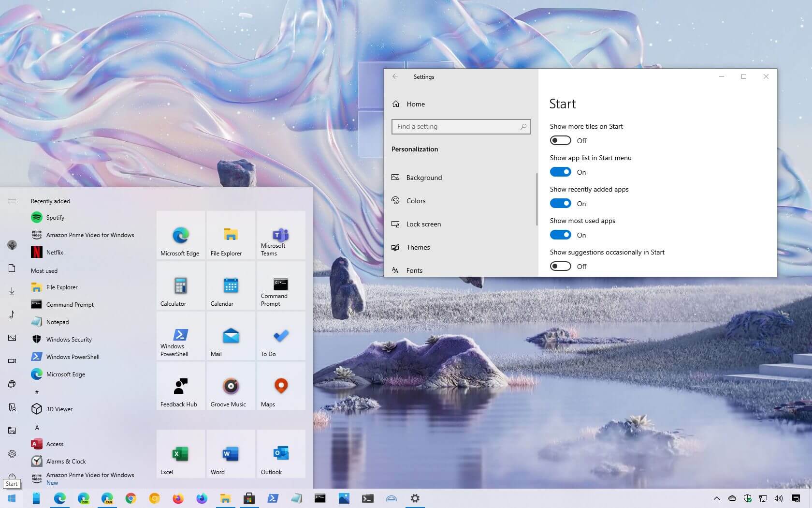Open Google Chrome from taskbar

click(130, 498)
